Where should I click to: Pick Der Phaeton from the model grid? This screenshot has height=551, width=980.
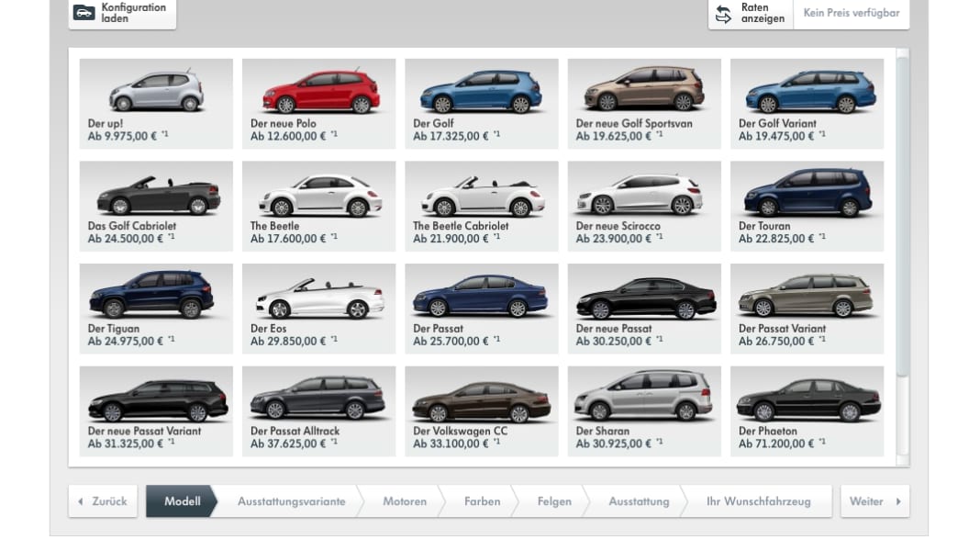coord(807,410)
